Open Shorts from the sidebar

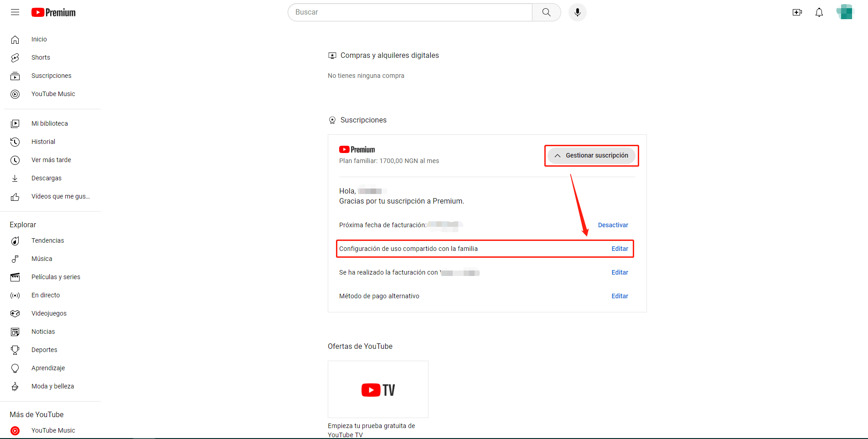41,57
